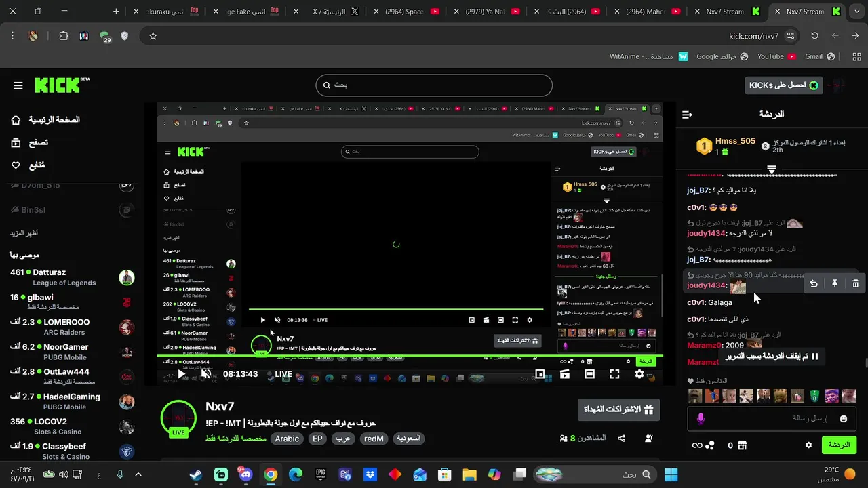Click the redM tag below stream title
868x488 pixels.
[374, 439]
